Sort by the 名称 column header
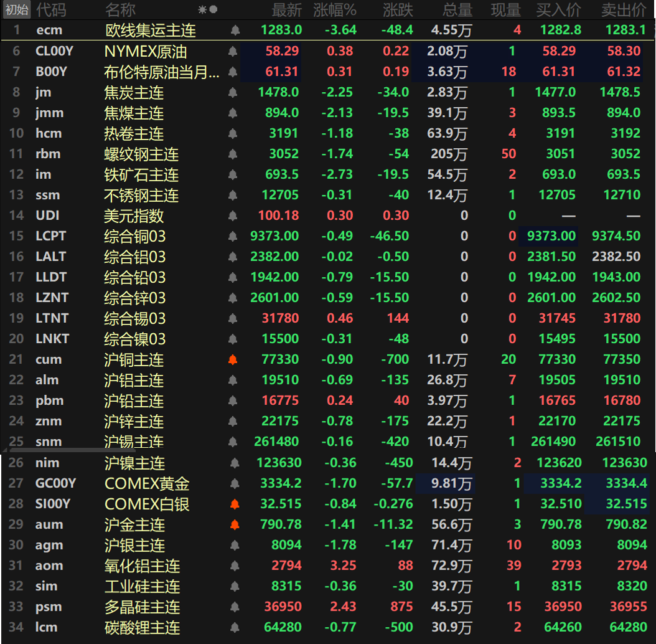656x644 pixels. [x=120, y=9]
